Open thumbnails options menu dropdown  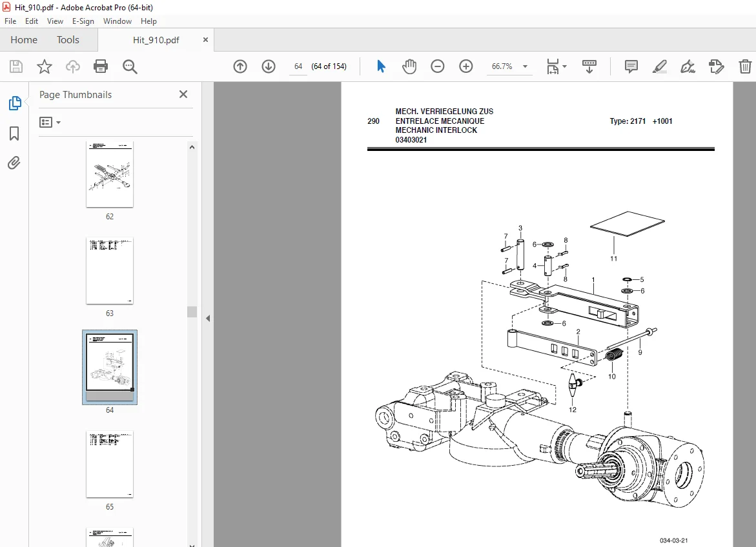pyautogui.click(x=50, y=123)
